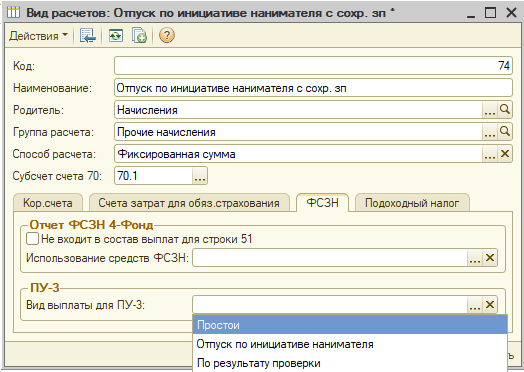Select the ФСЗН tab
Screen dimensions: 524x372
322,202
